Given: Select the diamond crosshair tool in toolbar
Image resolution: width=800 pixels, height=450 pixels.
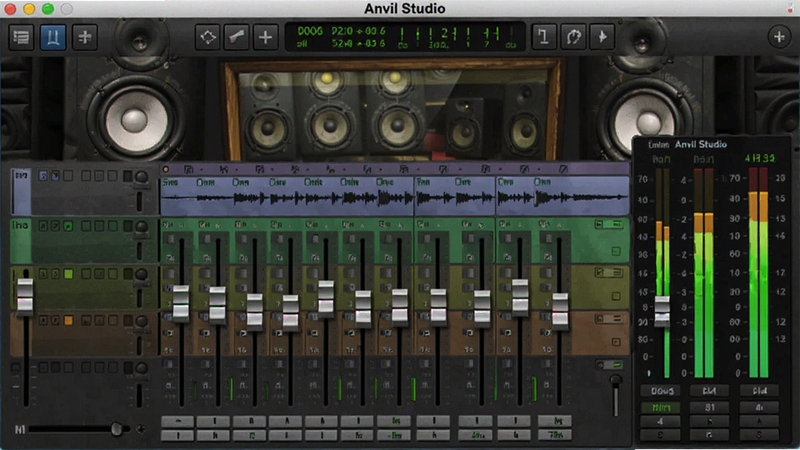Looking at the screenshot, I should (208, 37).
